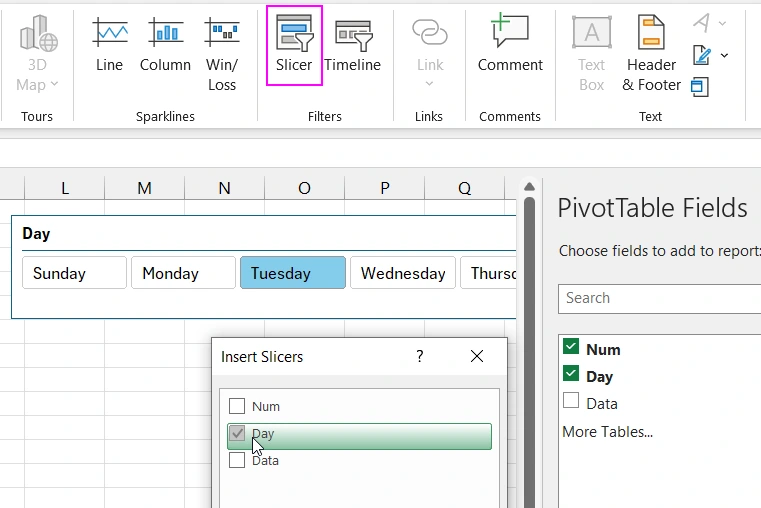Open Header & Footer tool
This screenshot has width=761, height=508.
coord(651,54)
